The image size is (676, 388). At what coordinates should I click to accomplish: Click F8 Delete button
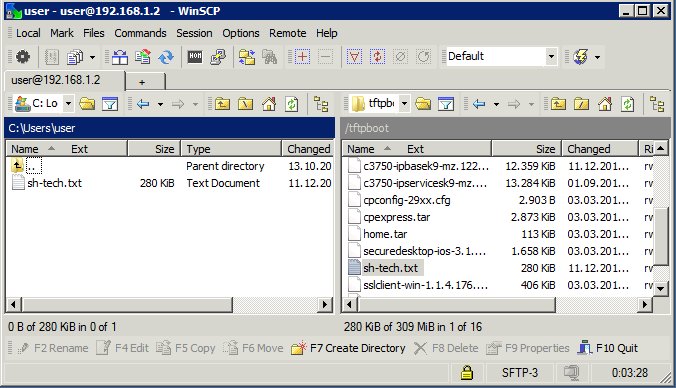coord(446,348)
